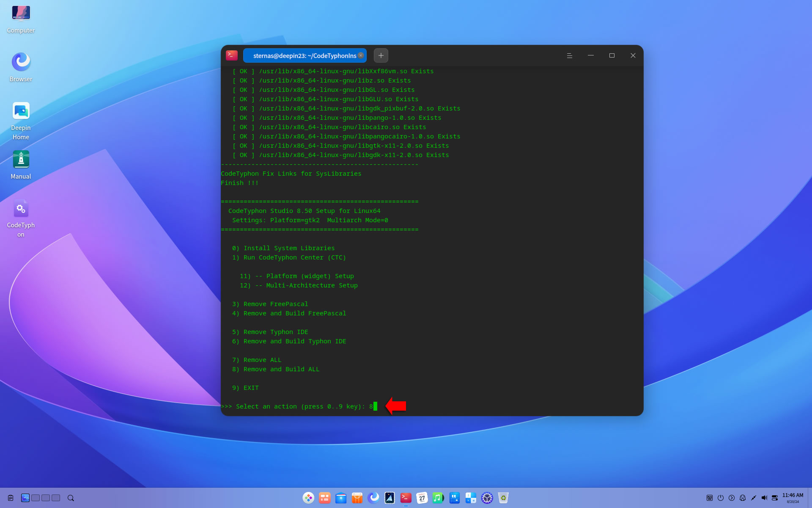Image resolution: width=812 pixels, height=508 pixels.
Task: Open the network plug tray icon
Action: pyautogui.click(x=754, y=498)
